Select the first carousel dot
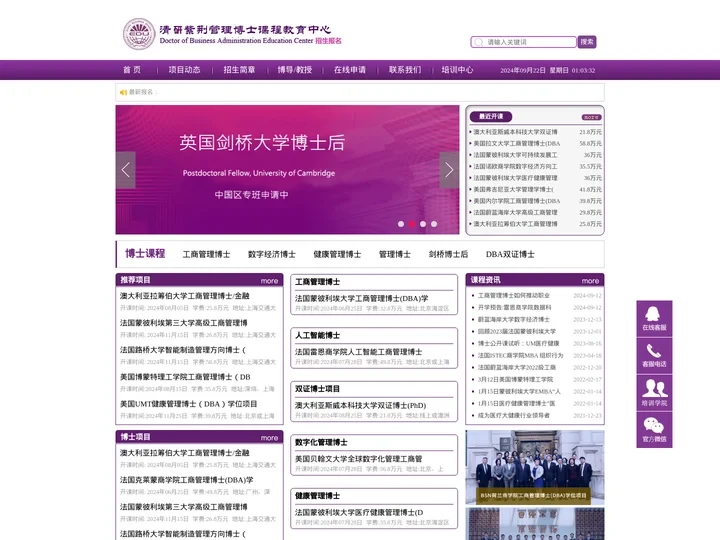The height and width of the screenshot is (540, 720). pos(401,224)
